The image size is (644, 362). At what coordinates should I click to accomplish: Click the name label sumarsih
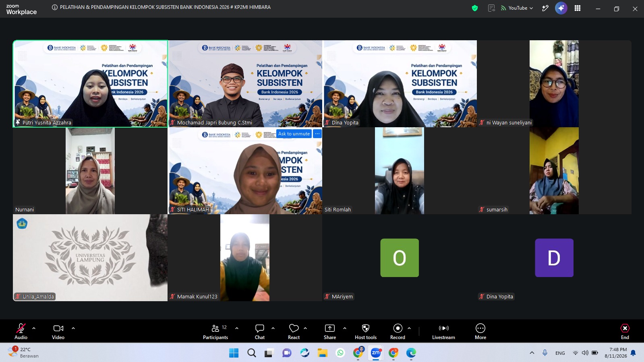pos(497,210)
